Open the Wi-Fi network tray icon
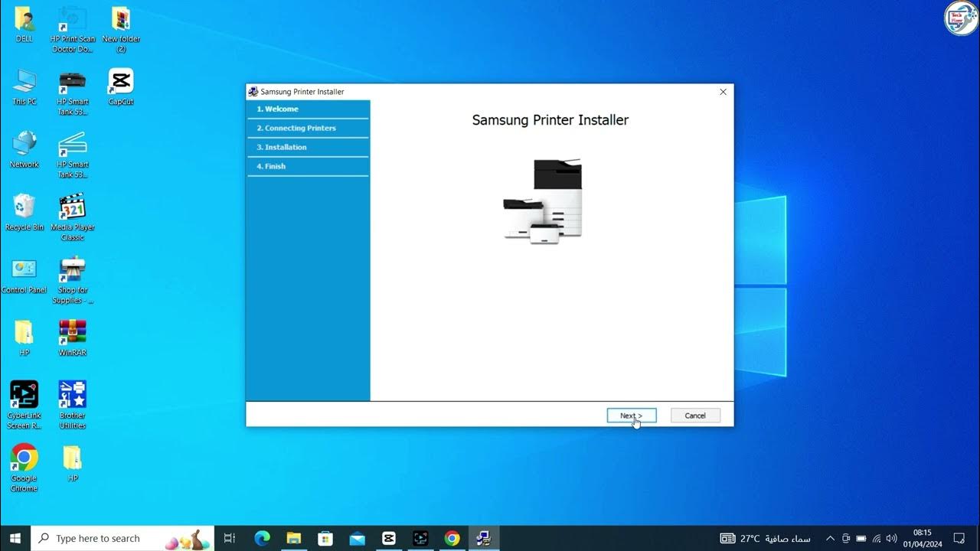This screenshot has height=551, width=980. (x=877, y=539)
